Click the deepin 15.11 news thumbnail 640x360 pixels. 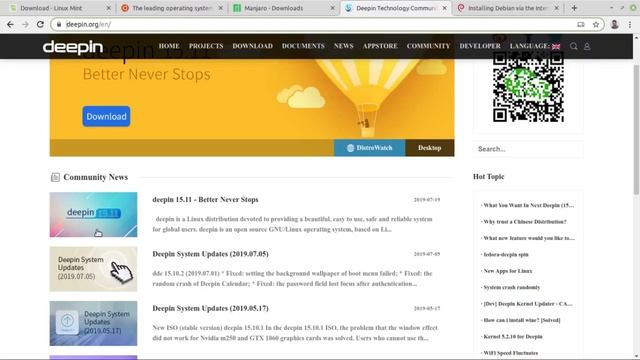tap(93, 215)
